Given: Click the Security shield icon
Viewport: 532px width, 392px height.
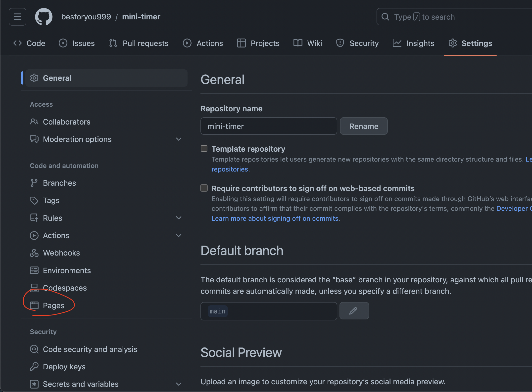Looking at the screenshot, I should click(340, 43).
